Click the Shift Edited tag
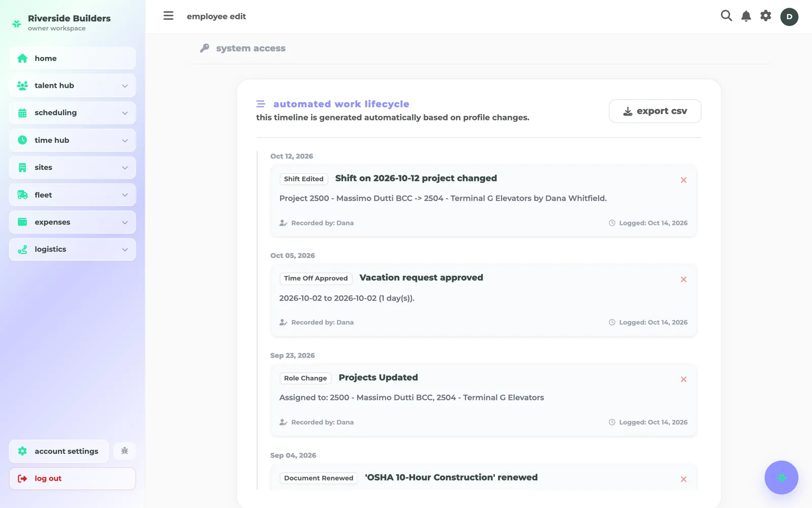Screen dimensions: 812x508 click(x=303, y=179)
